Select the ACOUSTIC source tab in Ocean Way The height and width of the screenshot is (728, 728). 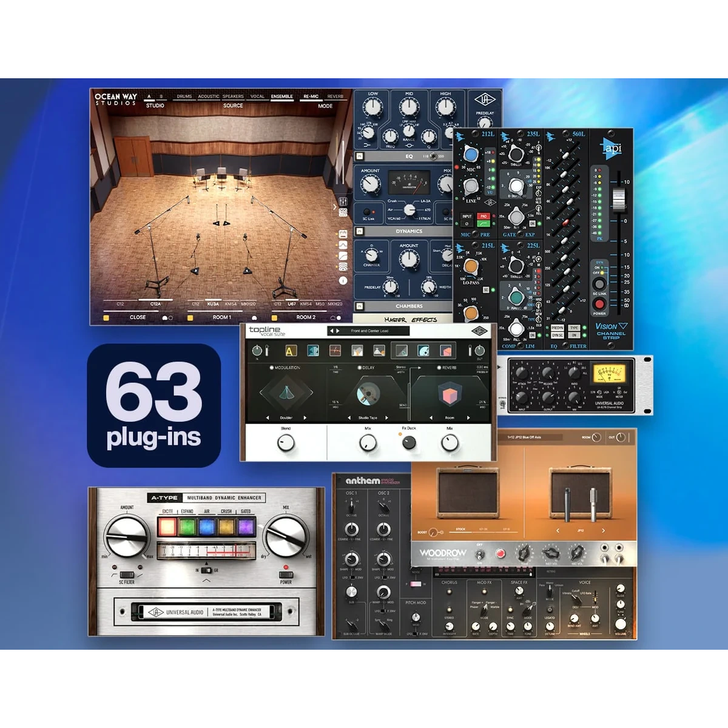tap(209, 96)
